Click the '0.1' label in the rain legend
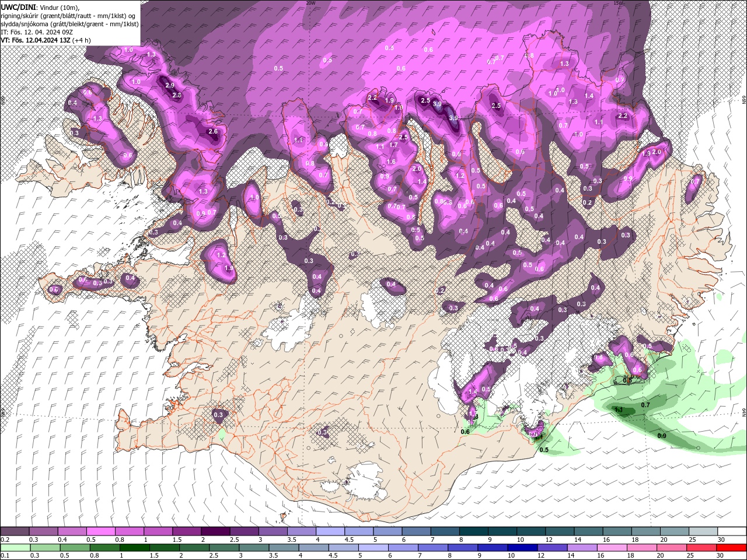 pos(5,556)
